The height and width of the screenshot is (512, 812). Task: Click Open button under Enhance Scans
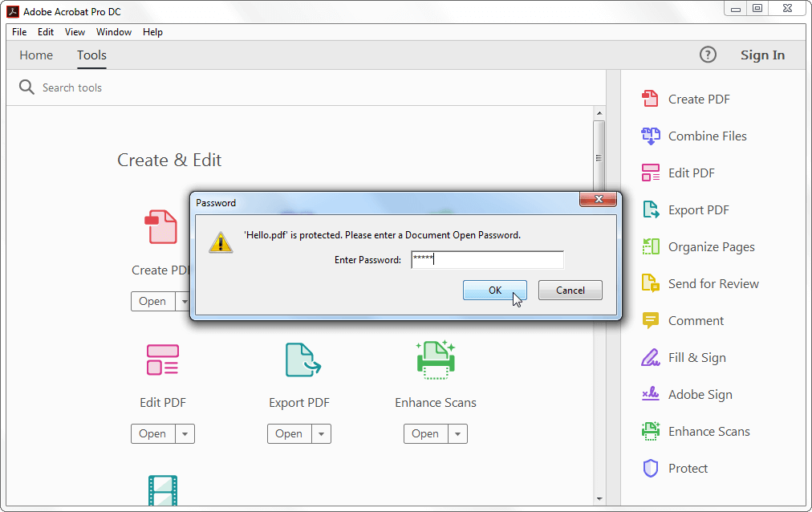[x=426, y=434]
